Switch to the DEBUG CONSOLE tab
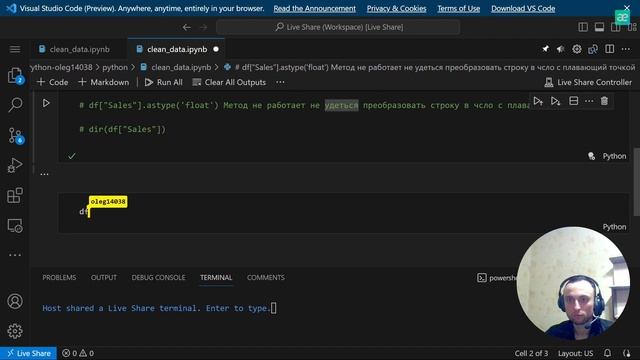Viewport: 640px width, 360px height. pos(158,278)
